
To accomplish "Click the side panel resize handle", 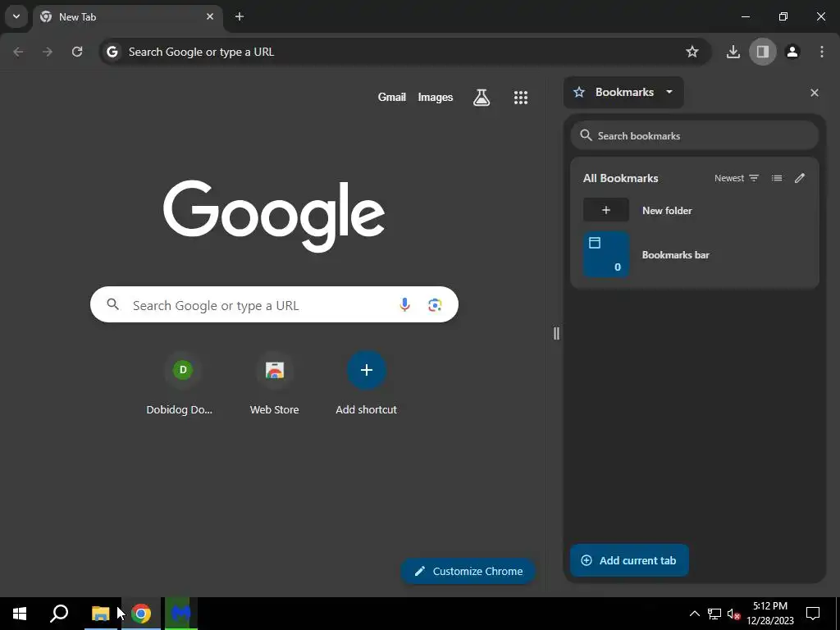I will [x=556, y=333].
